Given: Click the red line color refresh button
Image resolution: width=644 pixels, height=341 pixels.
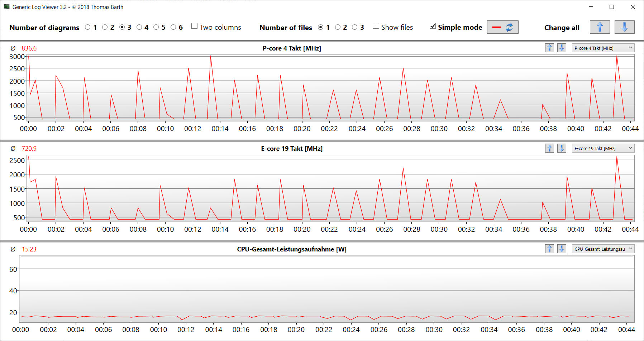Looking at the screenshot, I should (x=502, y=27).
